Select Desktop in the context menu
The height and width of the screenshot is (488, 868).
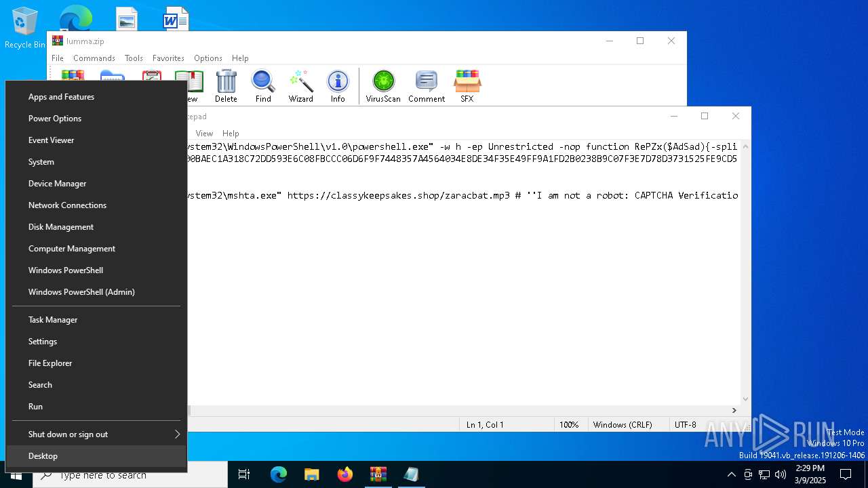coord(96,456)
